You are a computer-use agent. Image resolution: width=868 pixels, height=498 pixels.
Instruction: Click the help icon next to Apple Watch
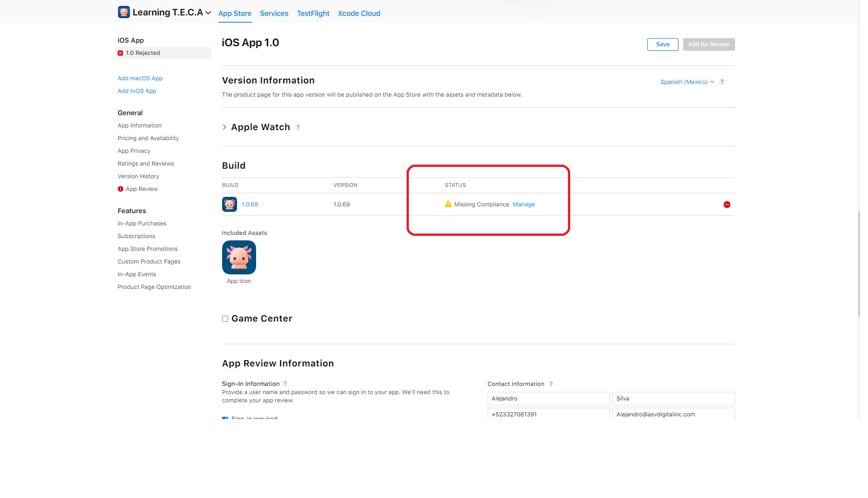click(298, 127)
